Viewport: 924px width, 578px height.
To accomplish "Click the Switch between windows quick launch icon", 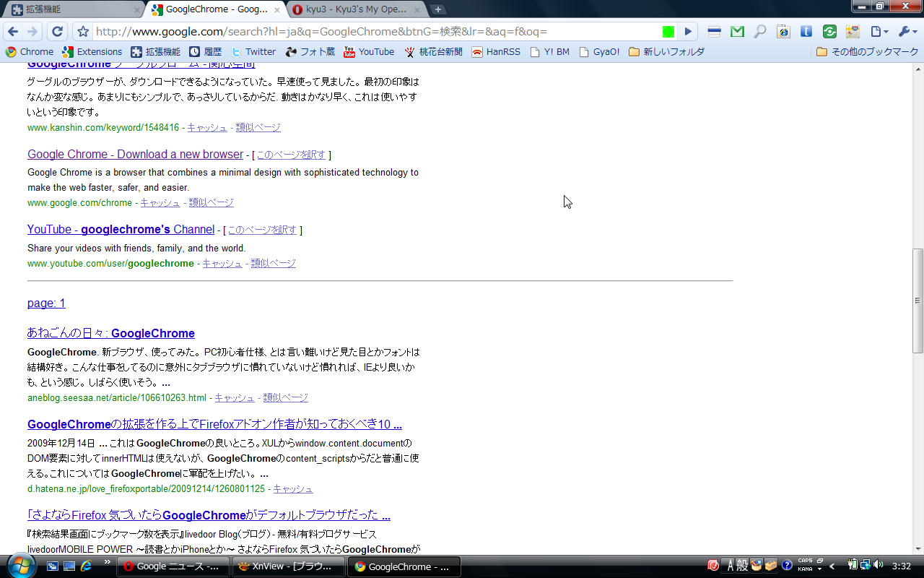I will point(52,566).
